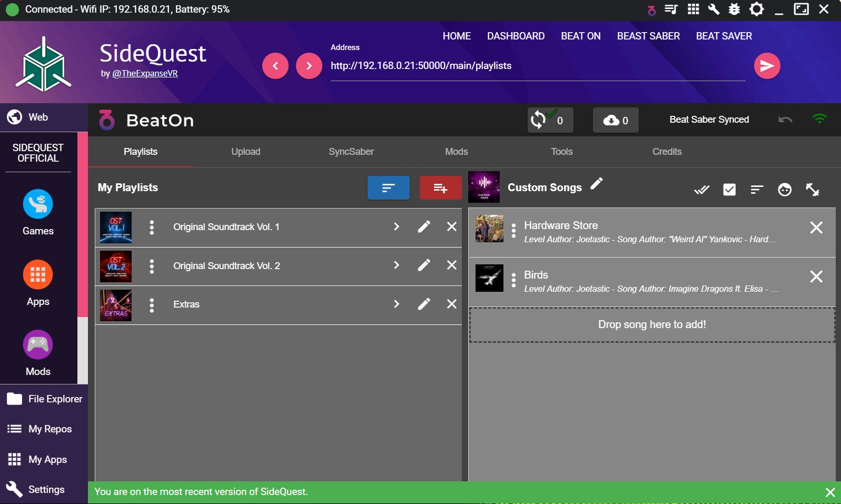Open File Explorer in the sidebar
The width and height of the screenshot is (841, 504).
[x=44, y=399]
